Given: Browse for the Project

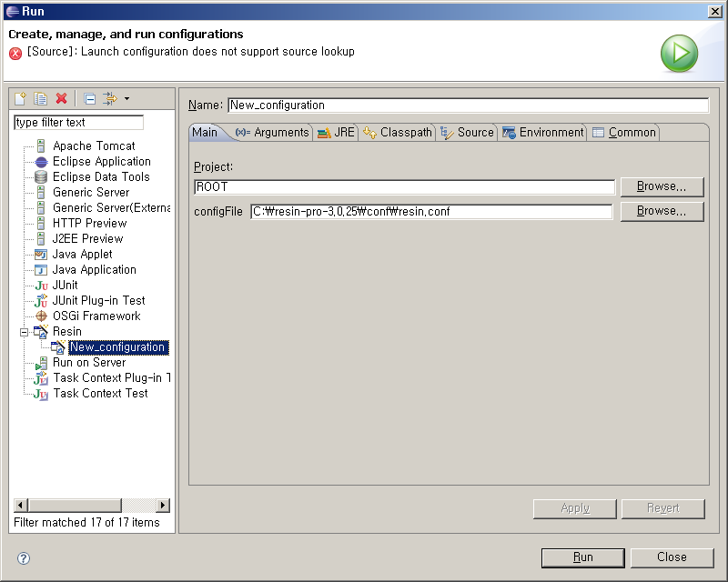Looking at the screenshot, I should (x=662, y=186).
